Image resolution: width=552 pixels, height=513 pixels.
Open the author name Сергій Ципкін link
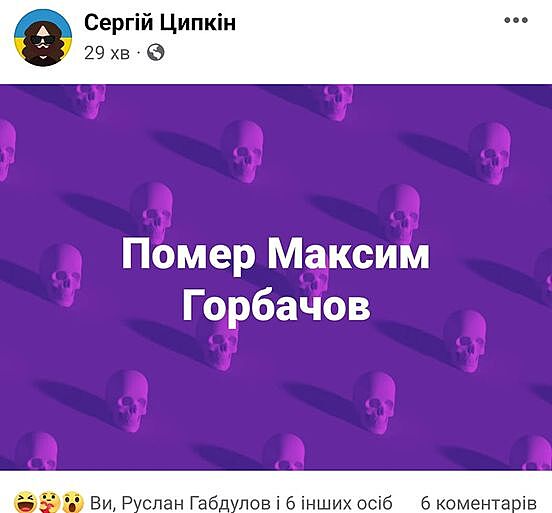coord(160,23)
